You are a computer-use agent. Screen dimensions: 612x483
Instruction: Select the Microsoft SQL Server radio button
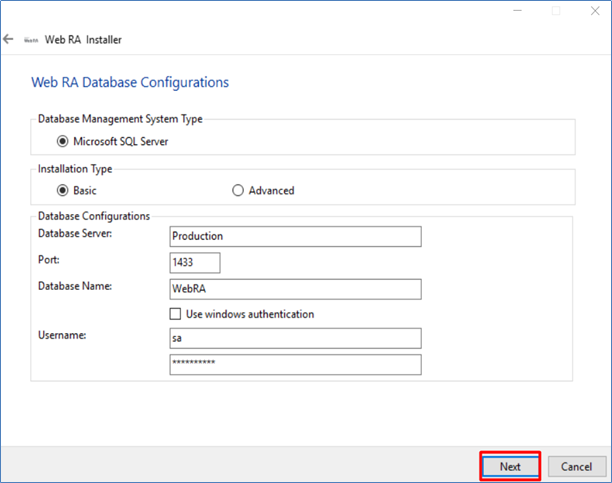click(63, 141)
